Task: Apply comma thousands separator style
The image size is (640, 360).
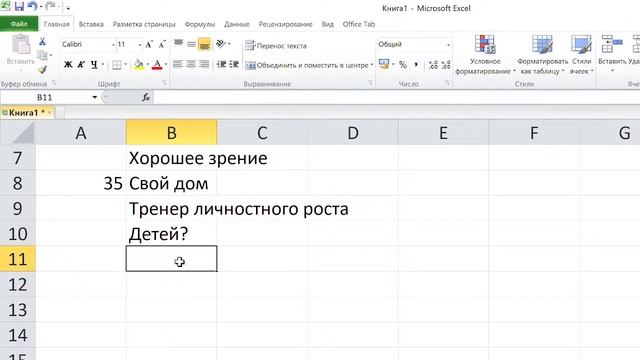Action: click(x=416, y=64)
